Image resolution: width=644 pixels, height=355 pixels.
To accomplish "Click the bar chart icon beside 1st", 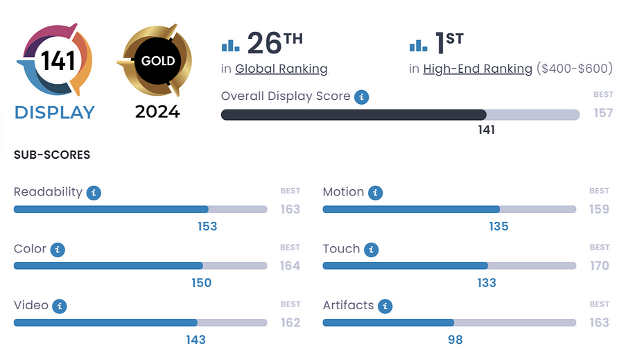I will coord(418,45).
